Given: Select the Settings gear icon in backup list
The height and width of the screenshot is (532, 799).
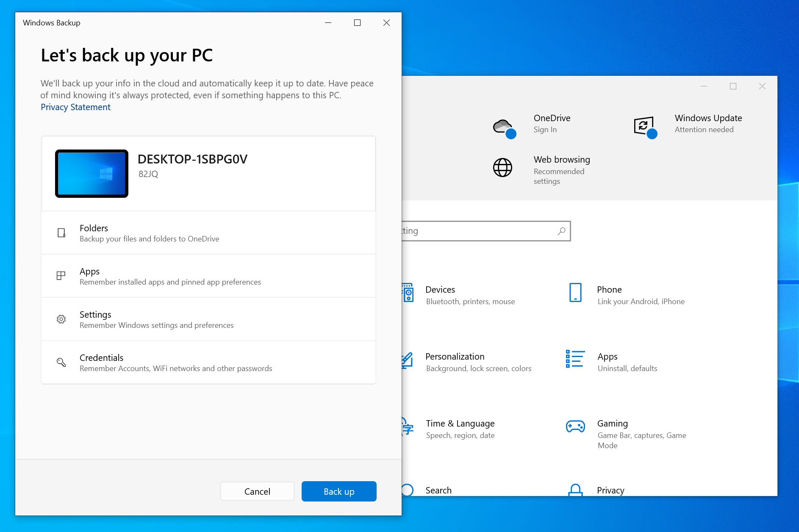Looking at the screenshot, I should tap(61, 319).
